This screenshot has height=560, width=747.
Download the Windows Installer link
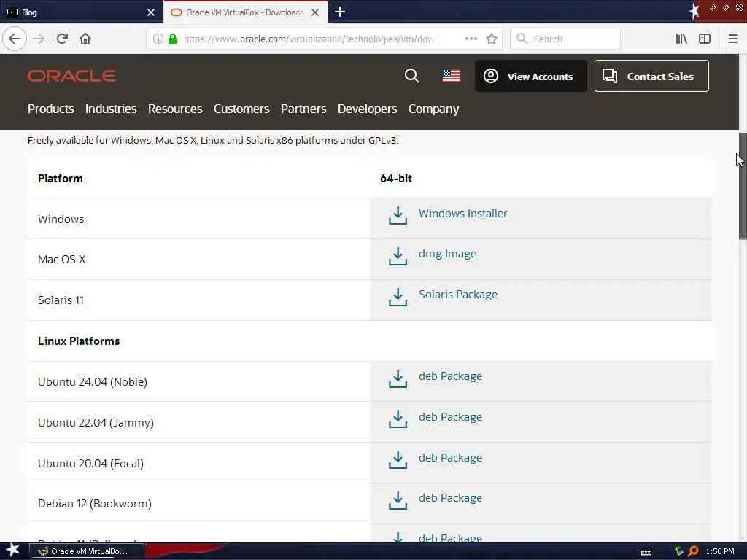point(462,214)
